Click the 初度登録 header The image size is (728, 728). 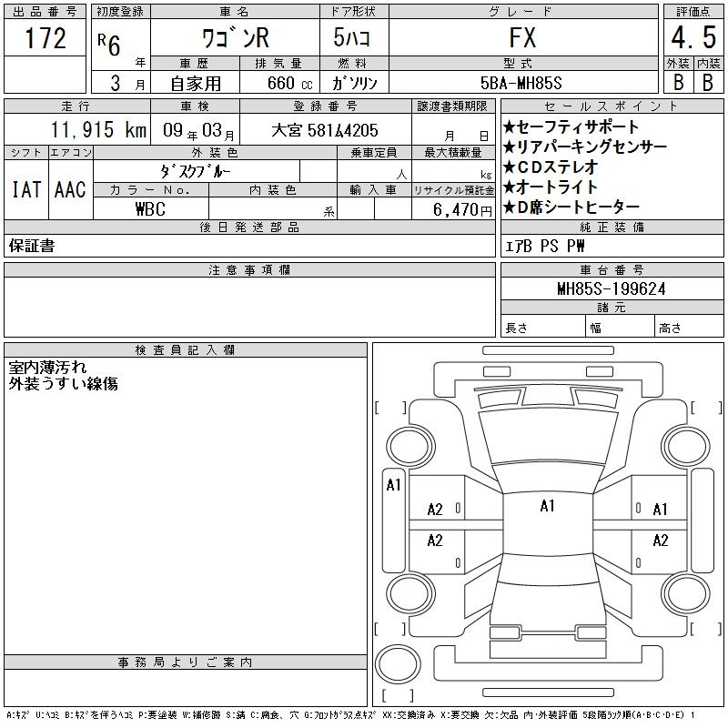pos(121,12)
